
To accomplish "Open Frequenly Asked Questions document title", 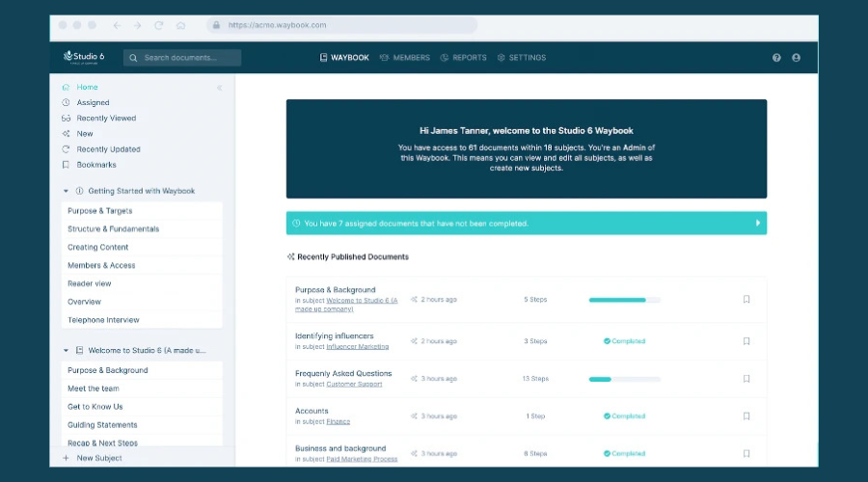I will 343,373.
